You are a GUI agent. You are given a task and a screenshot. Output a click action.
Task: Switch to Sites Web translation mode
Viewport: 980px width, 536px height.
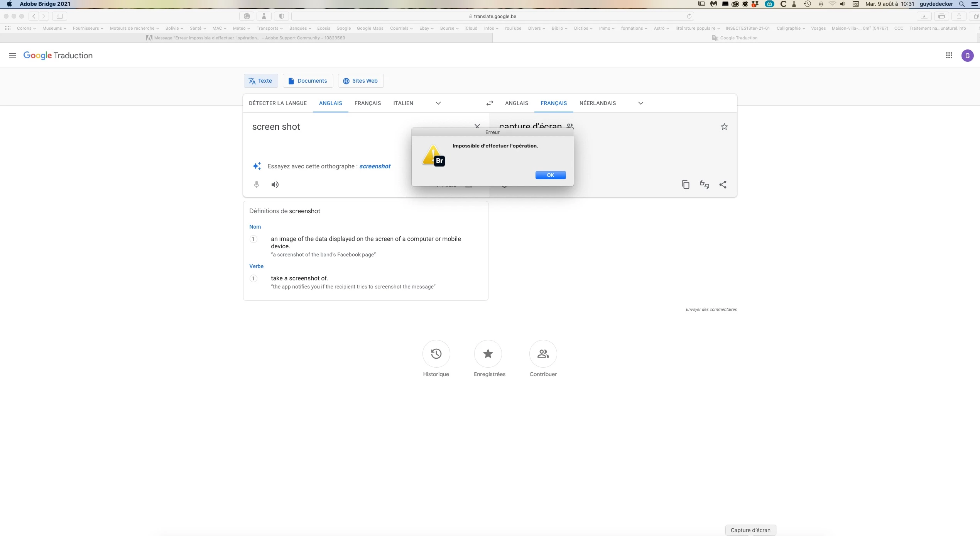pos(360,81)
